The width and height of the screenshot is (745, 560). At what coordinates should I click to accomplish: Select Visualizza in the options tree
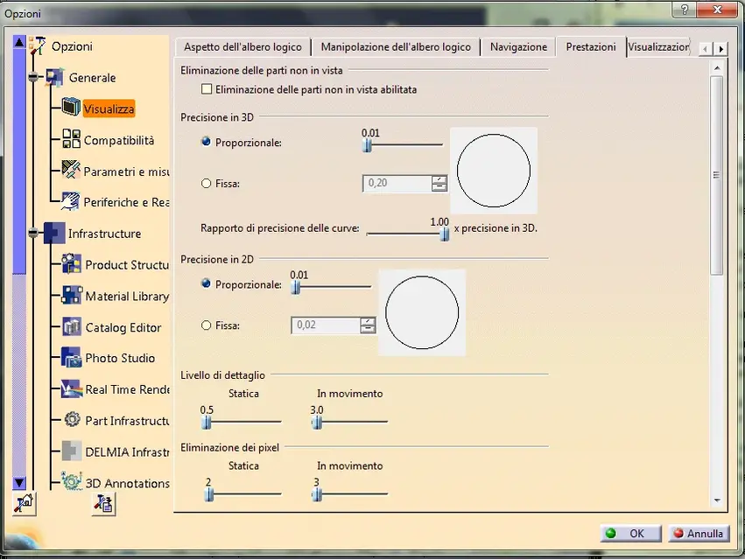(x=109, y=108)
